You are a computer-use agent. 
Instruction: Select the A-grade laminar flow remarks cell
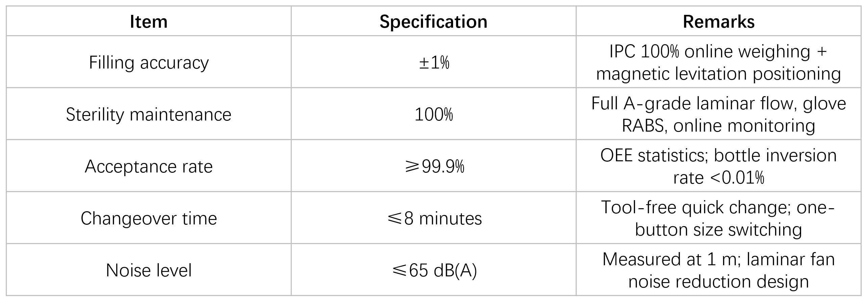click(718, 114)
